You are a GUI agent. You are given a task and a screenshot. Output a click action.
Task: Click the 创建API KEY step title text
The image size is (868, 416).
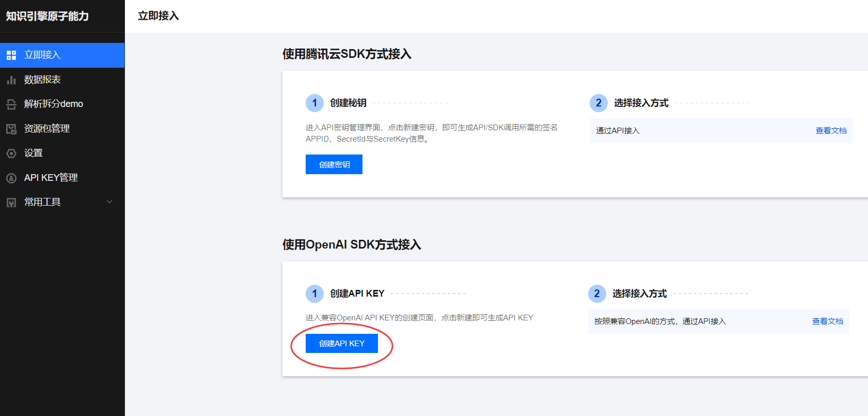coord(357,294)
